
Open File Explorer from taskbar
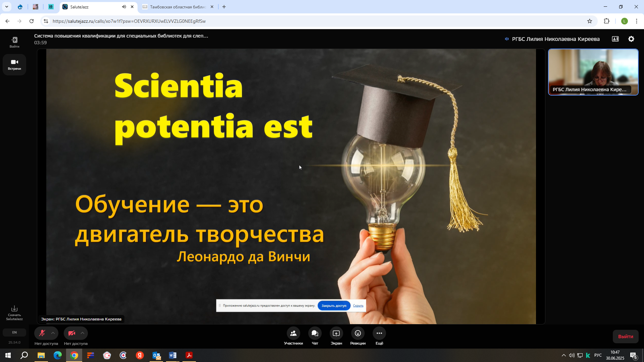41,355
